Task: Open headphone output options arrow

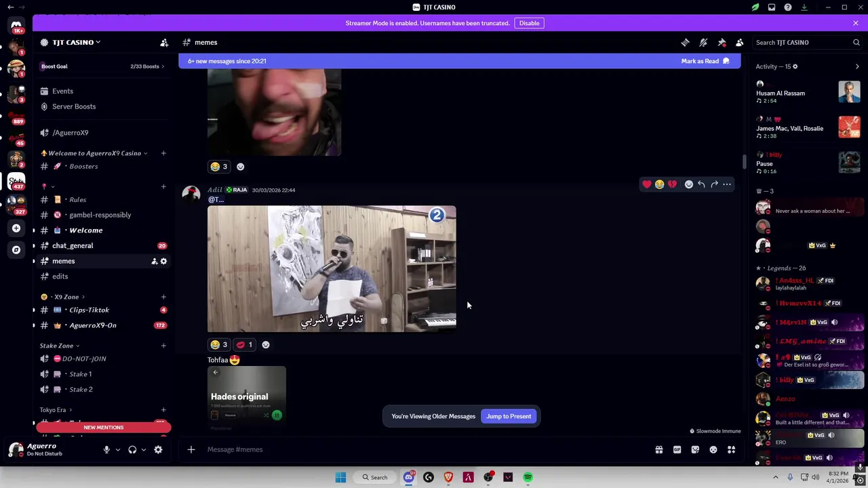Action: point(143,449)
